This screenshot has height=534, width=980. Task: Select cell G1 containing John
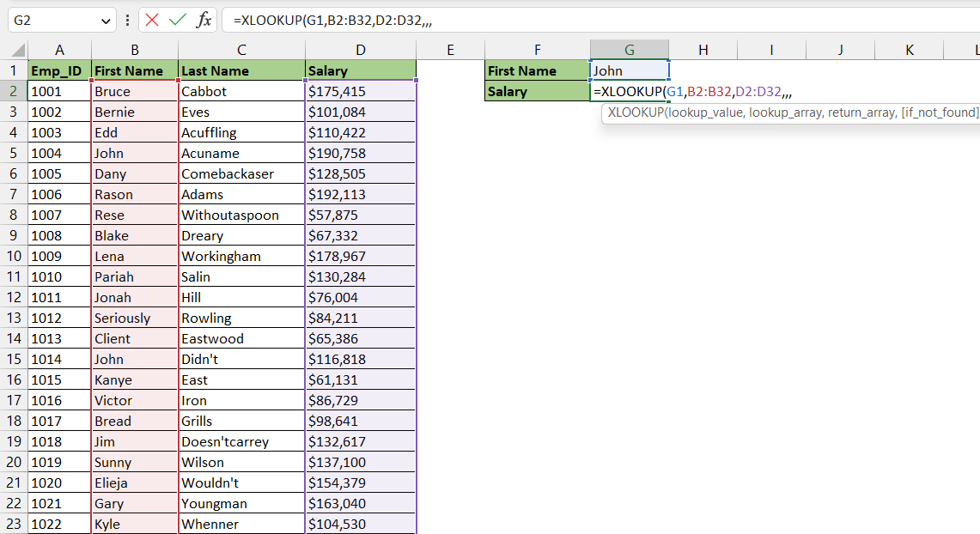coord(630,70)
